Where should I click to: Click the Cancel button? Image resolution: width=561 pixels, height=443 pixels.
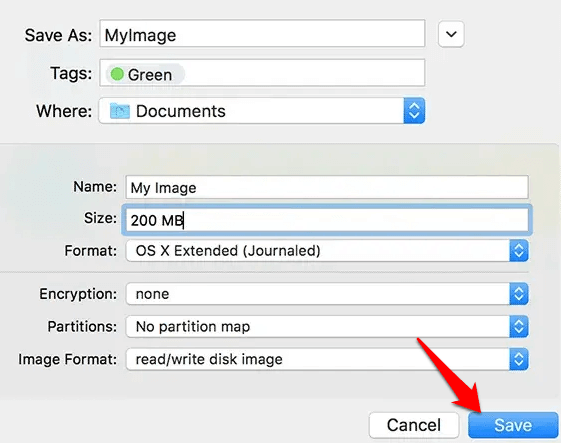(414, 425)
